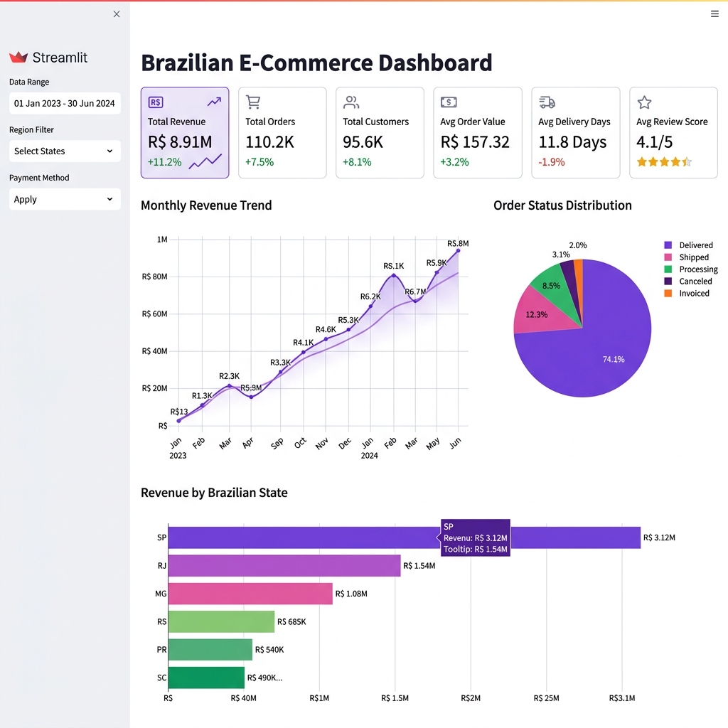The image size is (728, 728).
Task: Close the sidebar with the X icon
Action: coord(117,14)
